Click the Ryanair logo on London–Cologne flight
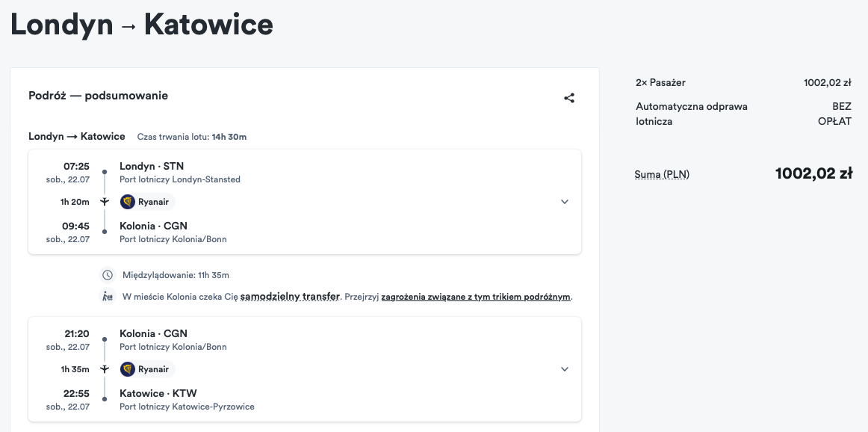This screenshot has height=432, width=868. tap(128, 202)
